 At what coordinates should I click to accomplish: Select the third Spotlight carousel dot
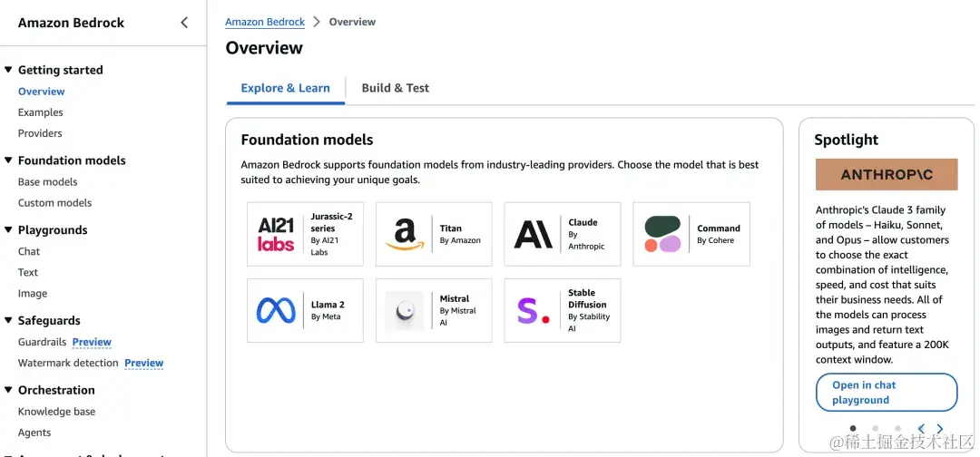point(897,428)
